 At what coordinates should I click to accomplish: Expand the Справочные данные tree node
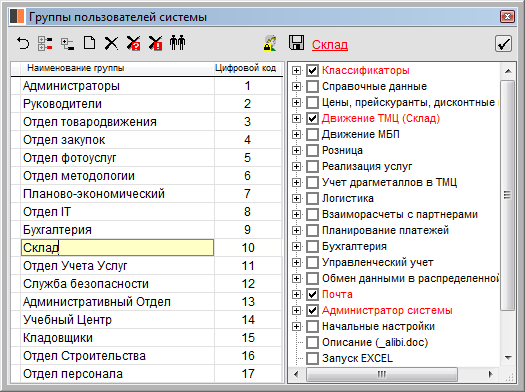tap(296, 87)
